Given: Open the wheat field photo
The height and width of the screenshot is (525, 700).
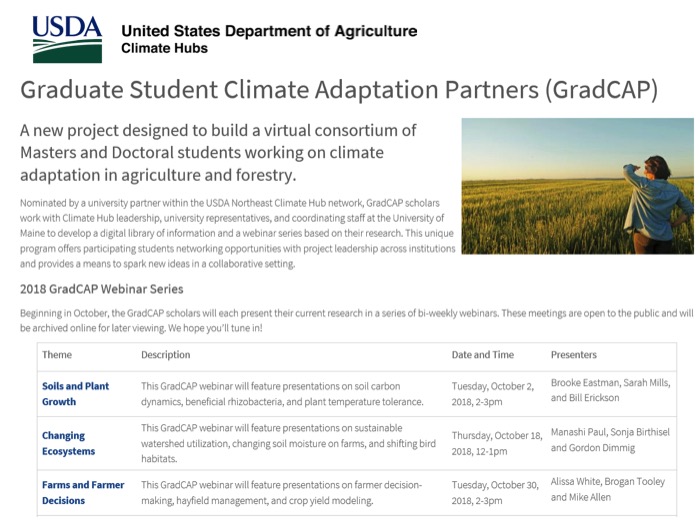Looking at the screenshot, I should point(577,186).
